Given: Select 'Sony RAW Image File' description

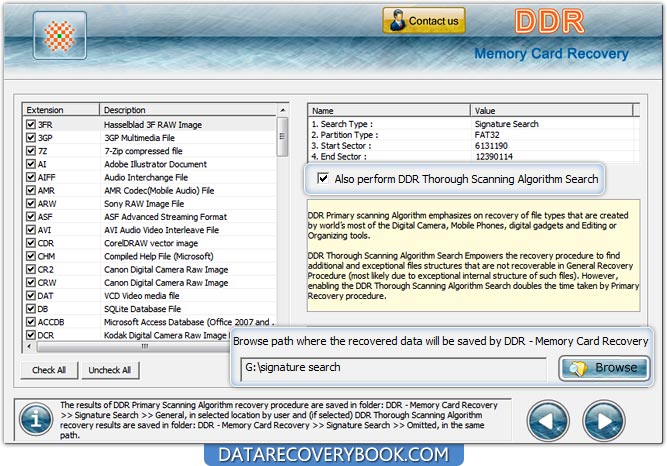Looking at the screenshot, I should tap(144, 204).
